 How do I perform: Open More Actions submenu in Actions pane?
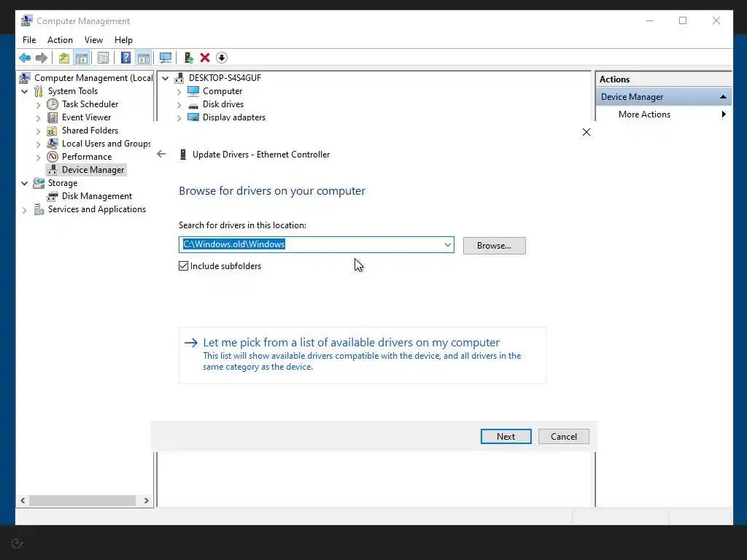[663, 114]
